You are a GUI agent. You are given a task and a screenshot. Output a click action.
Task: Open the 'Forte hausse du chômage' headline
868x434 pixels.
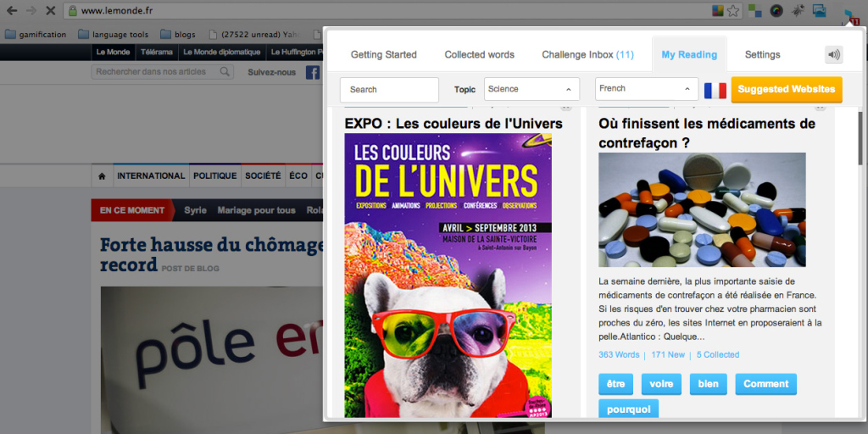pyautogui.click(x=211, y=254)
